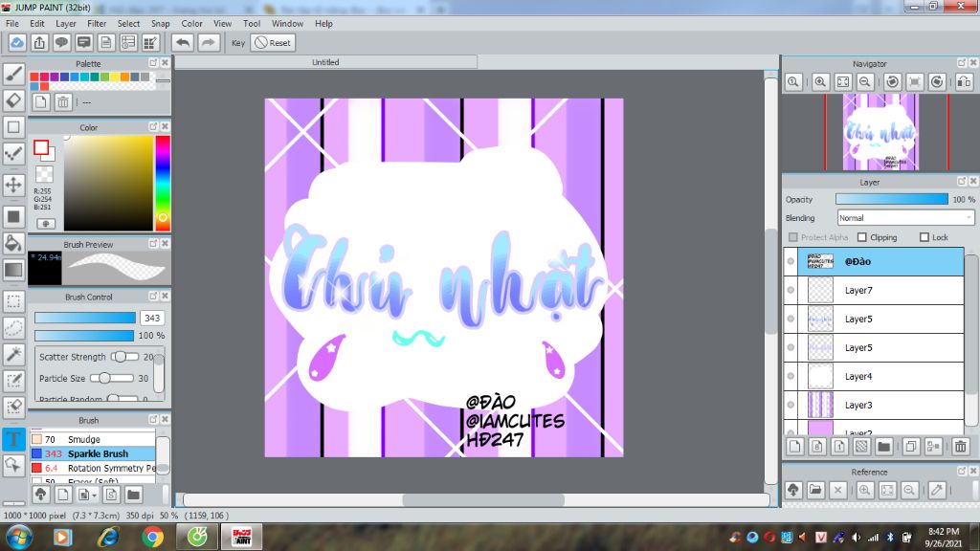The image size is (980, 551).
Task: Add a new brush in Brush panel
Action: pos(62,495)
